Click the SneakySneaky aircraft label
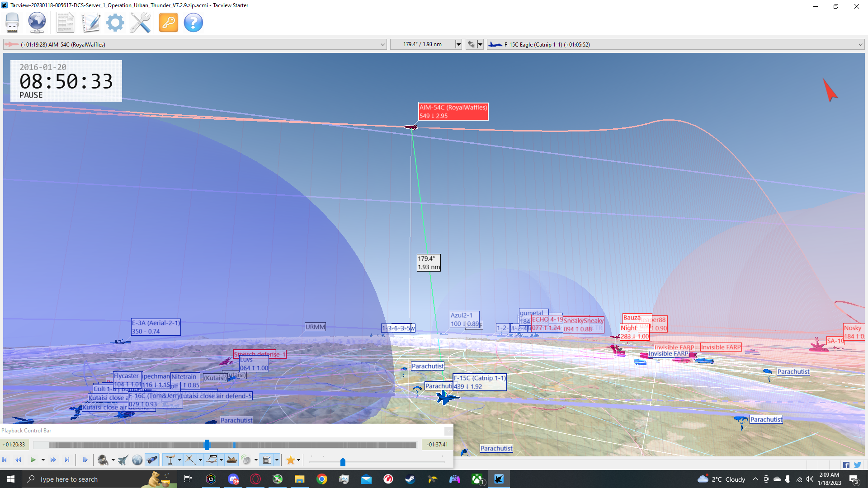This screenshot has width=868, height=488. point(583,325)
